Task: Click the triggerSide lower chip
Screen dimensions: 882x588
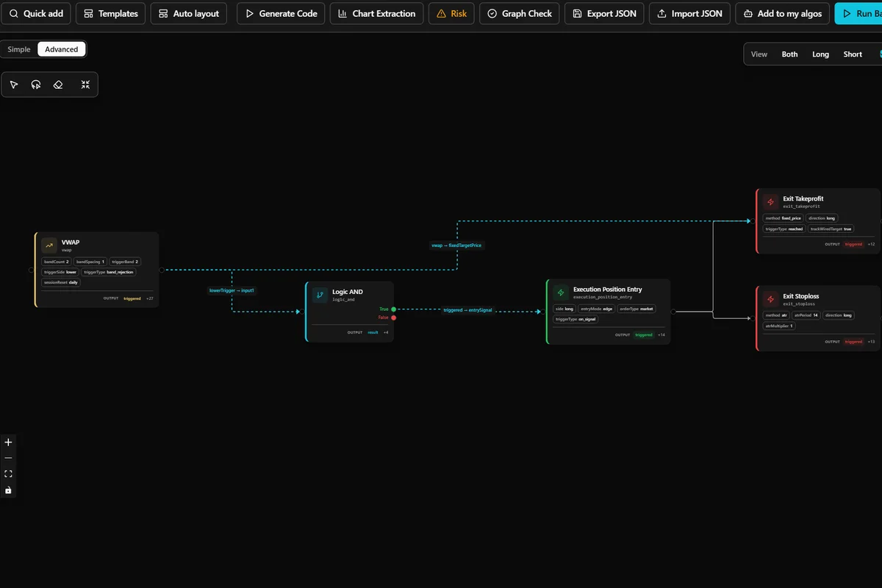Action: pos(60,272)
